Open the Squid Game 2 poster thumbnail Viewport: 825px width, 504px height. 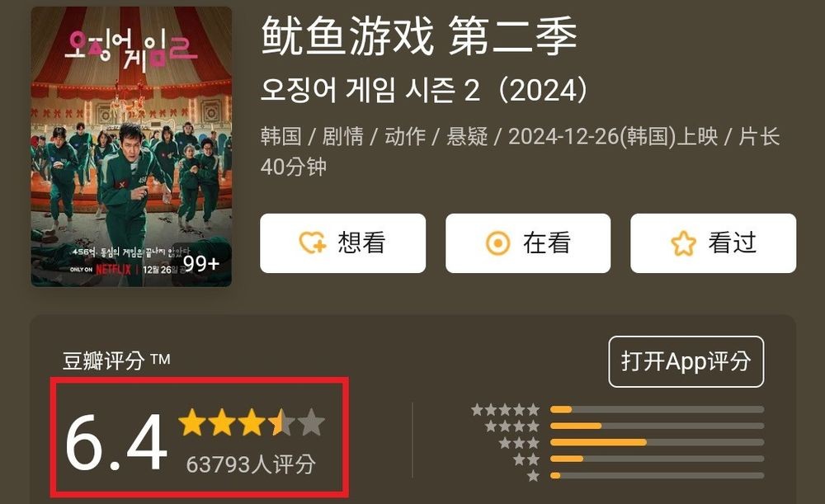(x=131, y=147)
